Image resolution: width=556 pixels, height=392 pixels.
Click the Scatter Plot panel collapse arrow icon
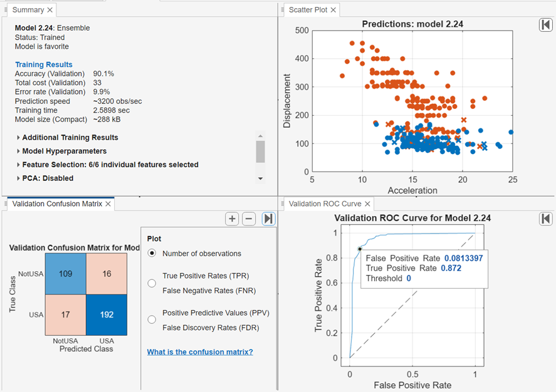(545, 24)
